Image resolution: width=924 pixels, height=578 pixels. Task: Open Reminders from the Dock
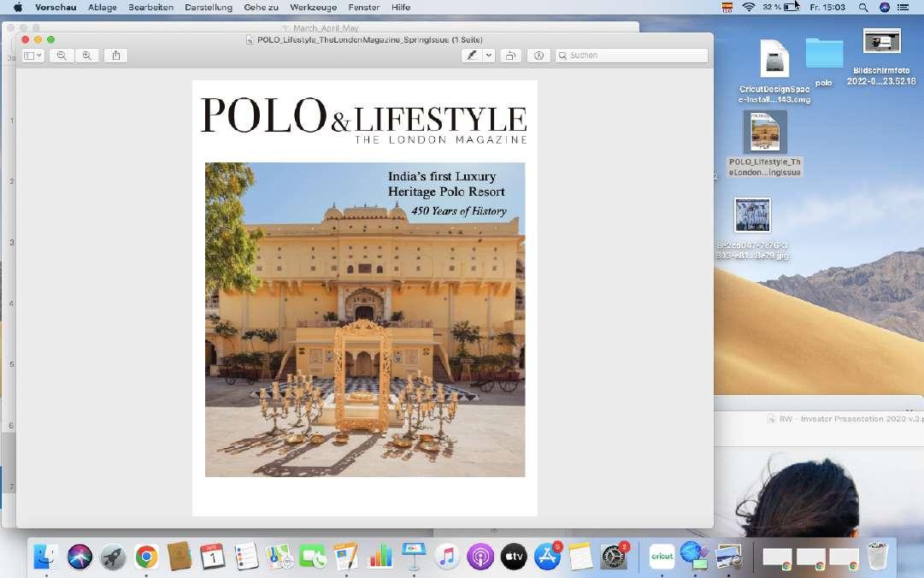coord(245,556)
